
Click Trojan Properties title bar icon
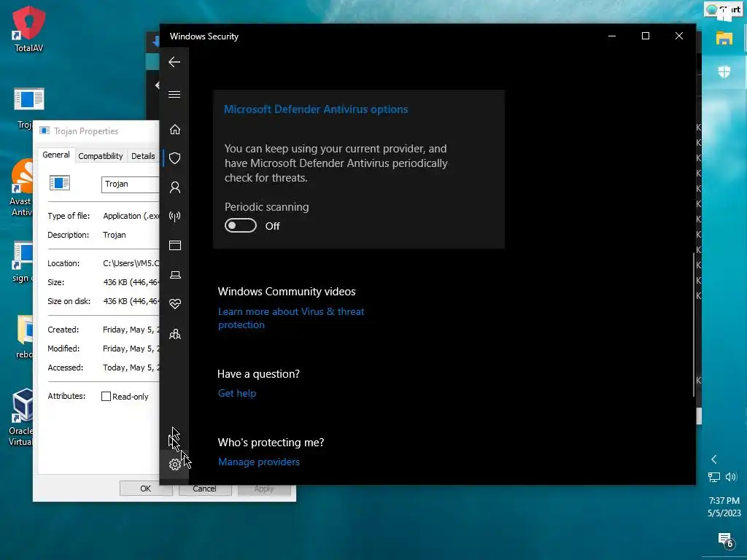[44, 131]
